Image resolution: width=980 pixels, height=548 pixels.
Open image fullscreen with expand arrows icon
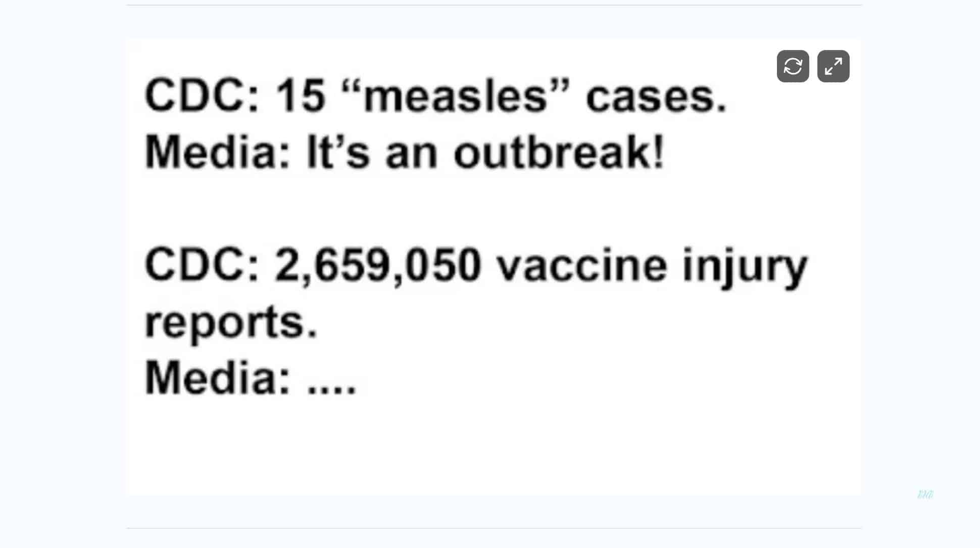pyautogui.click(x=833, y=66)
